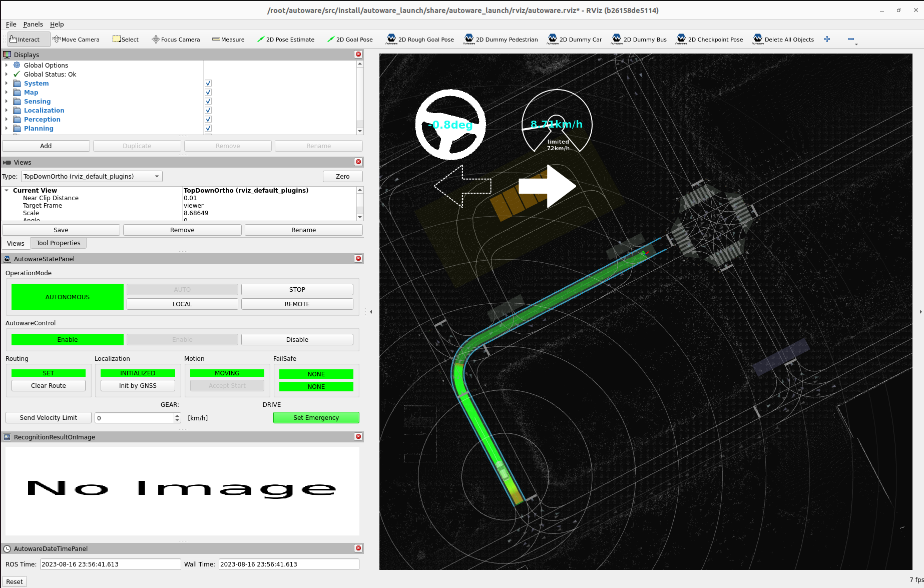
Task: Close the Views panel
Action: point(358,162)
